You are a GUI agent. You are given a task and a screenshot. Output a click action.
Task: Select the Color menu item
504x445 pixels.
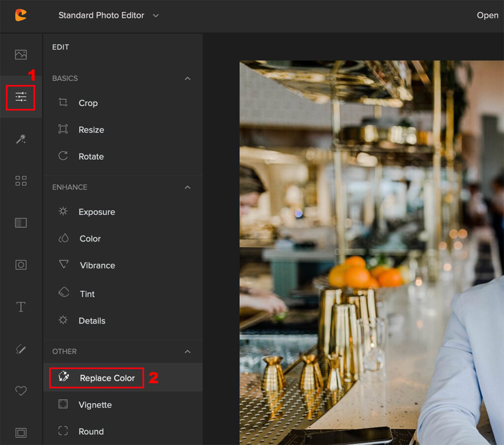[123, 238]
